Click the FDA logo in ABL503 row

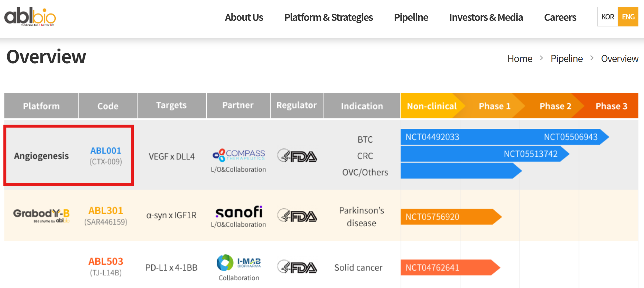coord(297,267)
